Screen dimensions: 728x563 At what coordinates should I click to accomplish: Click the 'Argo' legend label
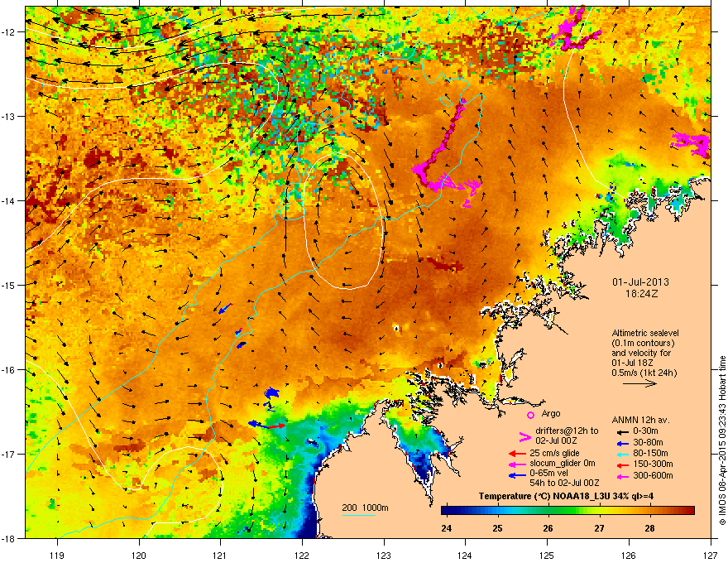pyautogui.click(x=551, y=413)
